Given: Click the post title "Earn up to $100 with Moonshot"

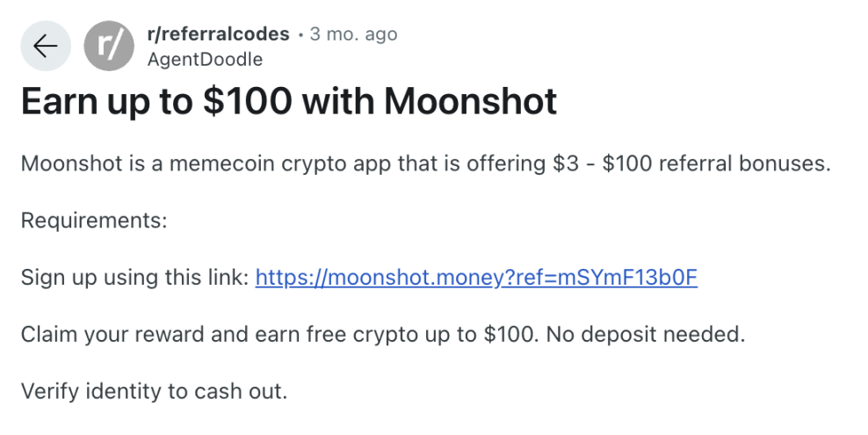Looking at the screenshot, I should click(289, 102).
